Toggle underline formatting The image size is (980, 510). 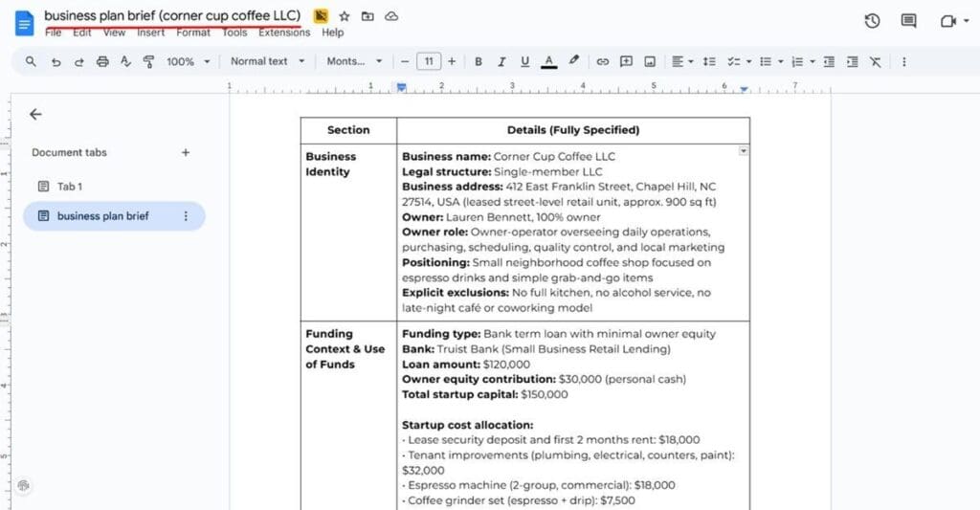pos(524,61)
